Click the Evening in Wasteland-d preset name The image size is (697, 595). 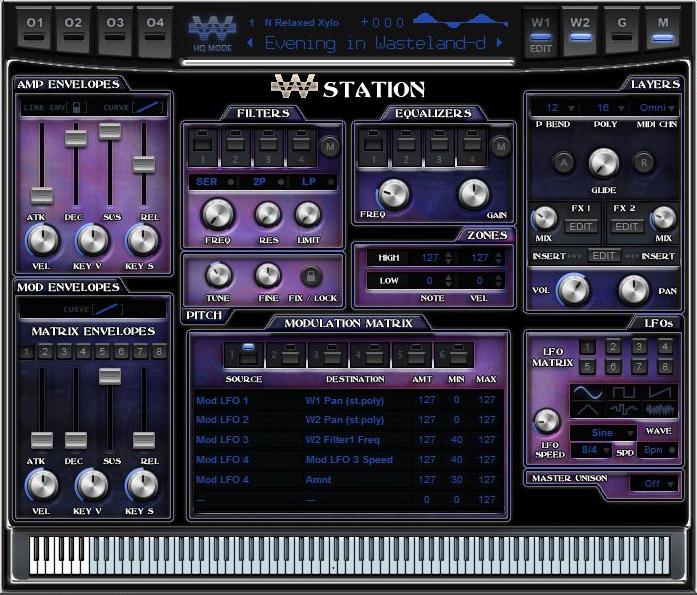tap(375, 43)
